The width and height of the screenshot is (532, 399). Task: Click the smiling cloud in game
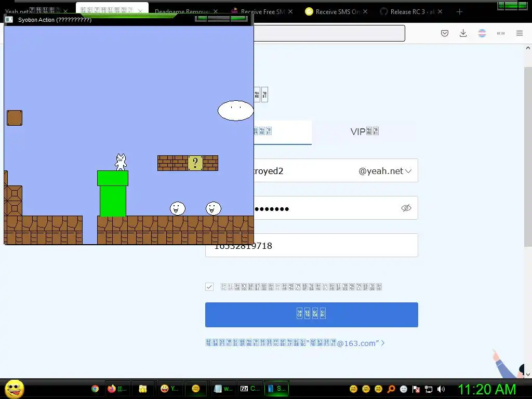click(235, 111)
